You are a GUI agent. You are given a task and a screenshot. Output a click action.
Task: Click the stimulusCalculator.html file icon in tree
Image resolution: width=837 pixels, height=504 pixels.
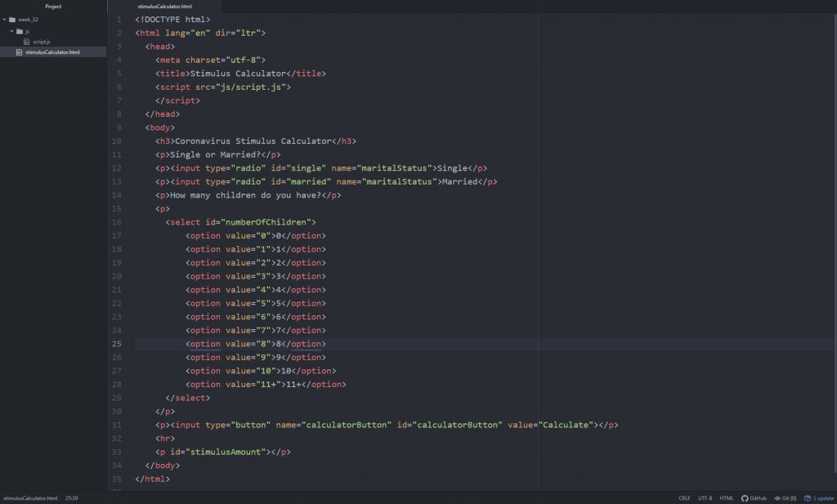[x=20, y=52]
